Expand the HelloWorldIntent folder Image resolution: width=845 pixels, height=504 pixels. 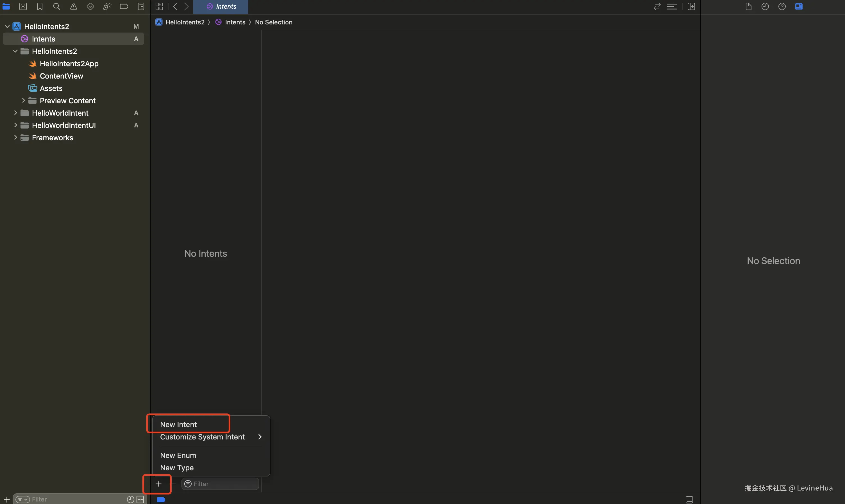tap(15, 113)
